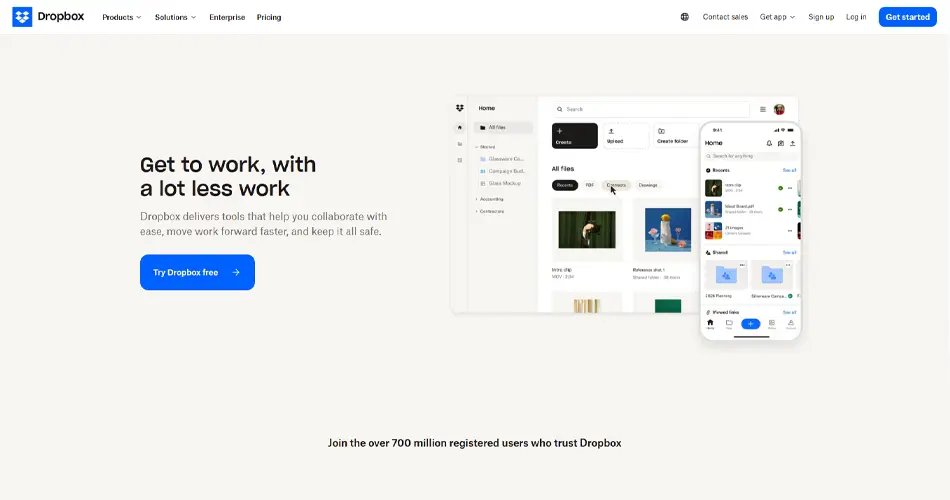Click the black Create tile with plus icon
Viewport: 950px width, 500px height.
click(574, 136)
